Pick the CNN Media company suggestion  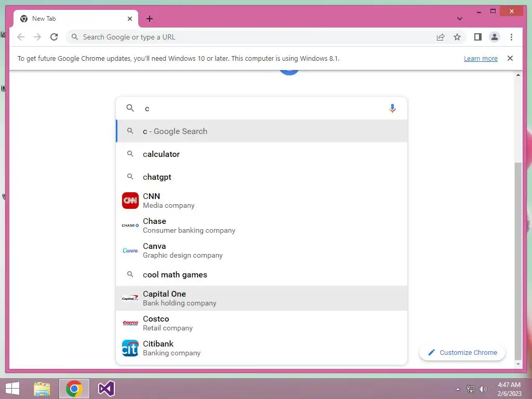click(261, 201)
